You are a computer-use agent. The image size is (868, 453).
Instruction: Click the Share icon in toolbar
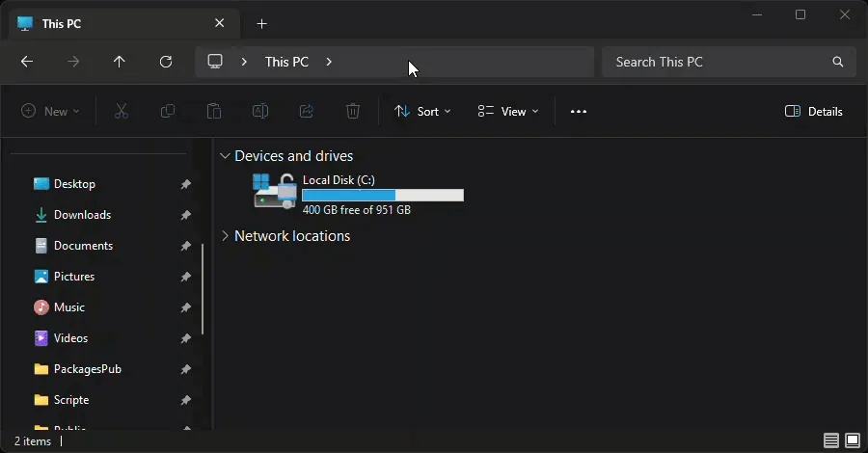(x=307, y=111)
